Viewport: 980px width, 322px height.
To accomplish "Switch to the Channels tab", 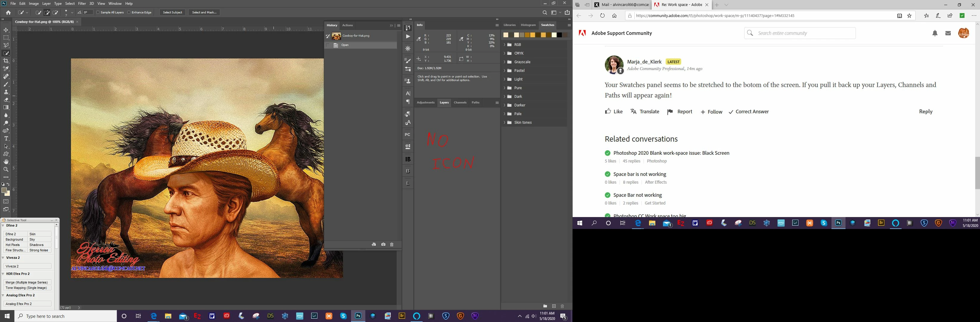I will tap(460, 103).
